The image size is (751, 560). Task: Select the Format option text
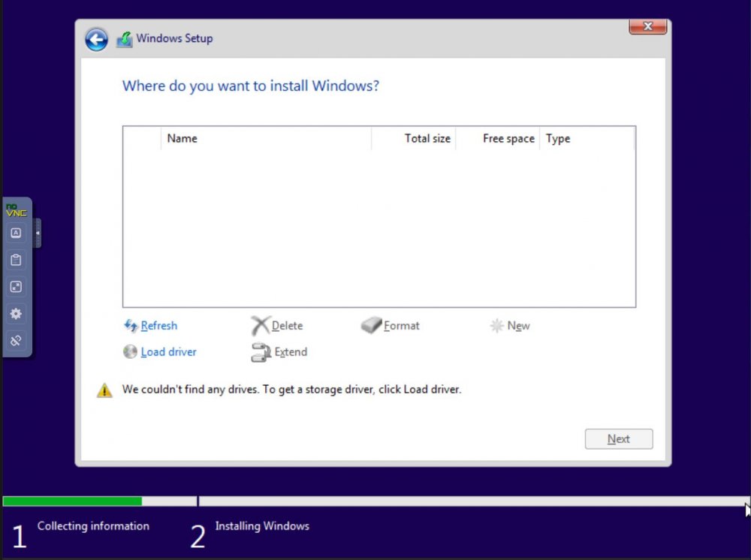pos(401,326)
